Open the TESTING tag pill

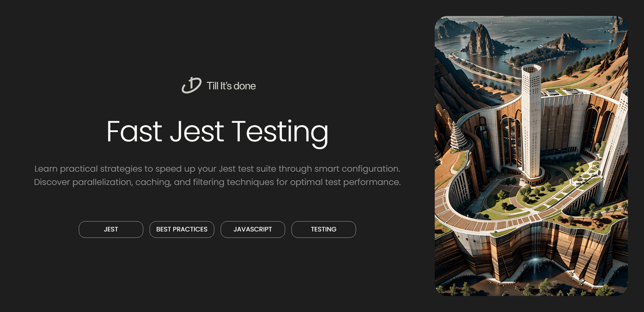coord(323,229)
